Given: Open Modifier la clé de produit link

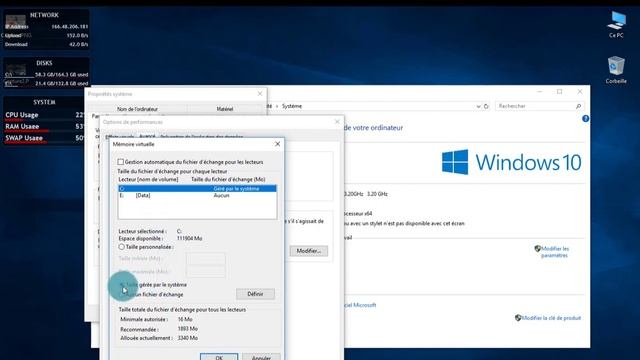Looking at the screenshot, I should click(x=551, y=318).
